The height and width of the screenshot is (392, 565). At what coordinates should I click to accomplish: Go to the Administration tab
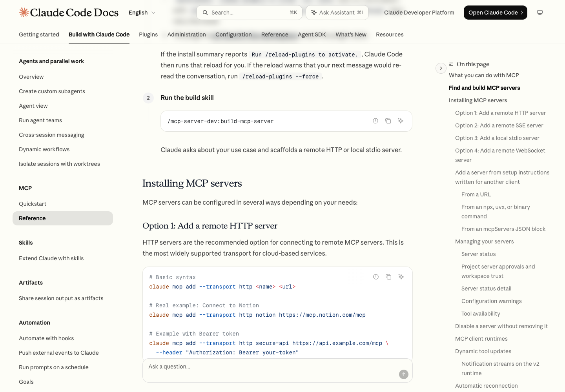pos(186,34)
